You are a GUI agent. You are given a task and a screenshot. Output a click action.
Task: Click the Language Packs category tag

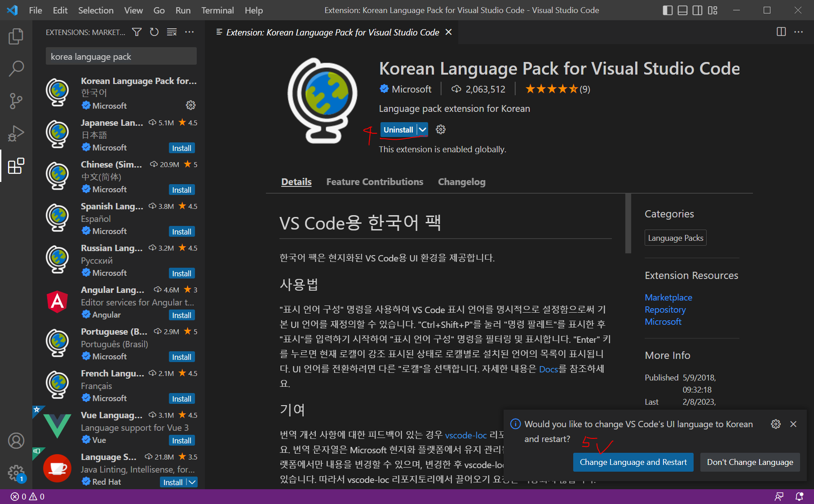[675, 238]
